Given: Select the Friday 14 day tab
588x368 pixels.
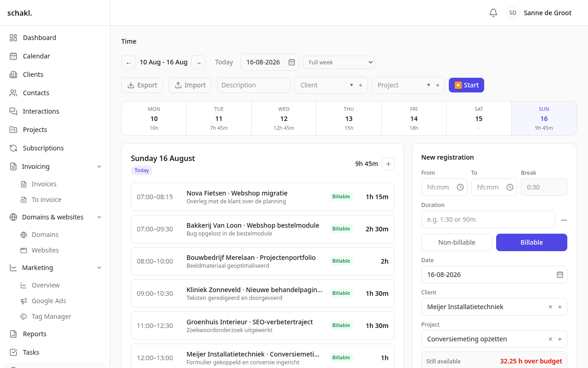Looking at the screenshot, I should (414, 119).
